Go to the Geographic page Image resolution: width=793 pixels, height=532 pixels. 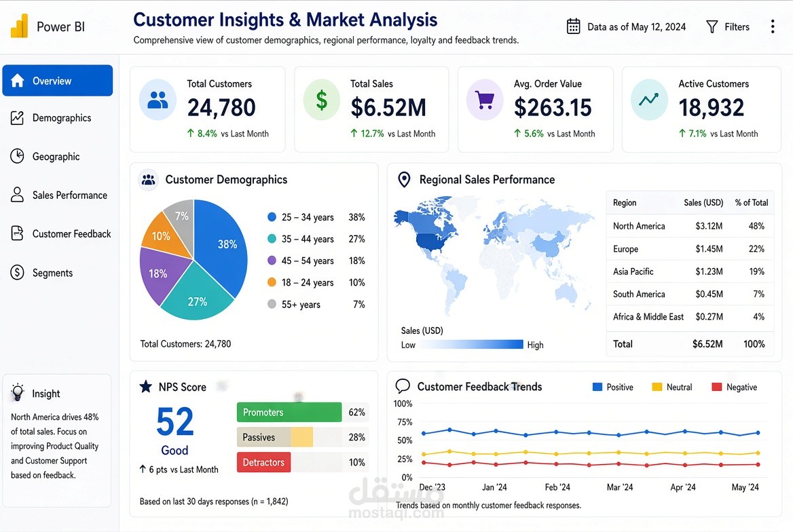tap(56, 157)
